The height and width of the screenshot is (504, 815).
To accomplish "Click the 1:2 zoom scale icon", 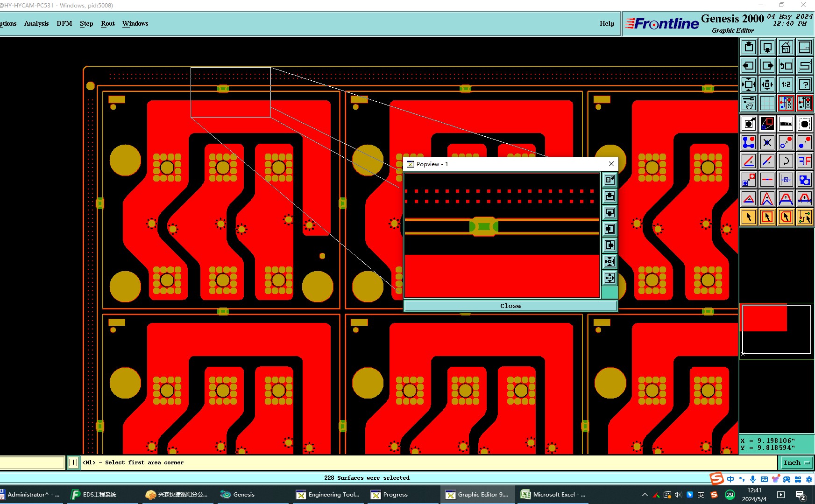I will 786,84.
